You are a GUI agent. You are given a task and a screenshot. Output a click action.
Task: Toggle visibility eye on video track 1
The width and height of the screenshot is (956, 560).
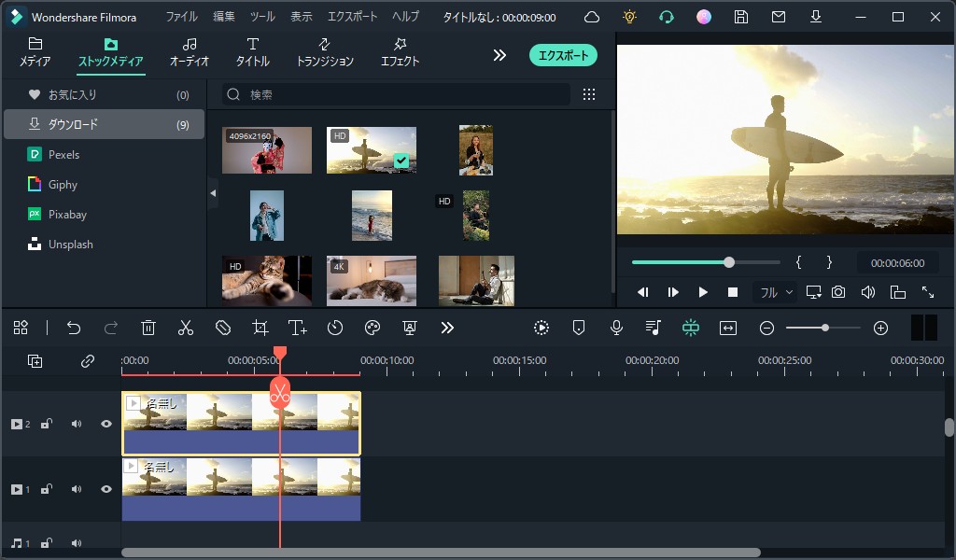click(106, 489)
